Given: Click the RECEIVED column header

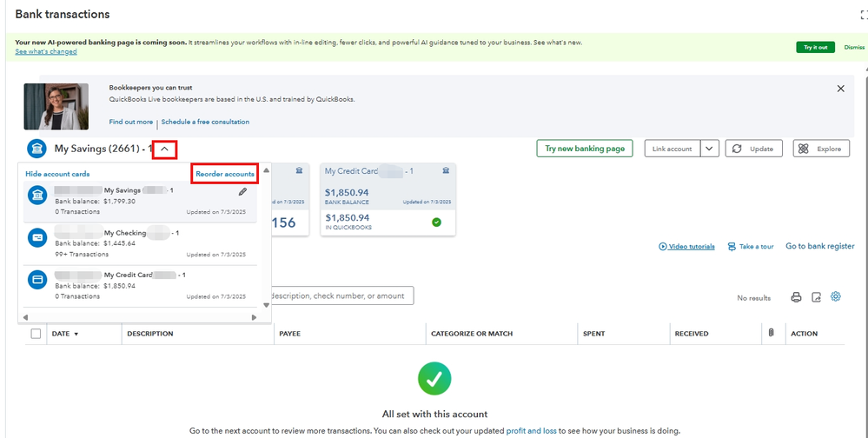Looking at the screenshot, I should pyautogui.click(x=692, y=334).
